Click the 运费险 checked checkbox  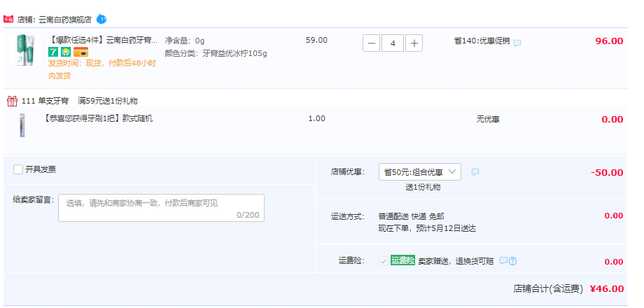pyautogui.click(x=383, y=261)
